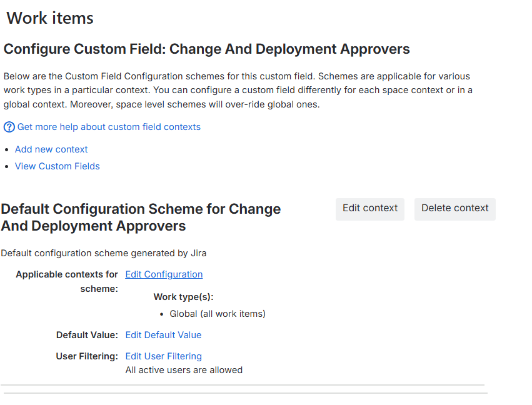Click the "Default Value:" field label
The height and width of the screenshot is (405, 532).
(87, 335)
